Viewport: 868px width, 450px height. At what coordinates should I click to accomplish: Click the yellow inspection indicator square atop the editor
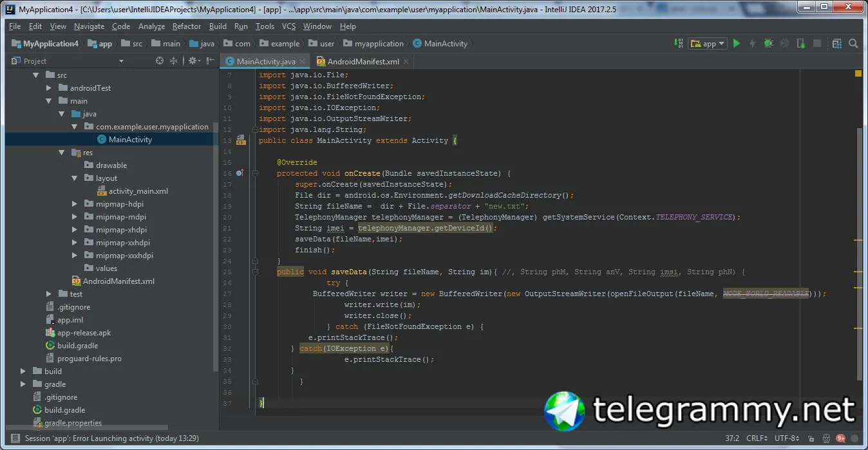pos(858,73)
